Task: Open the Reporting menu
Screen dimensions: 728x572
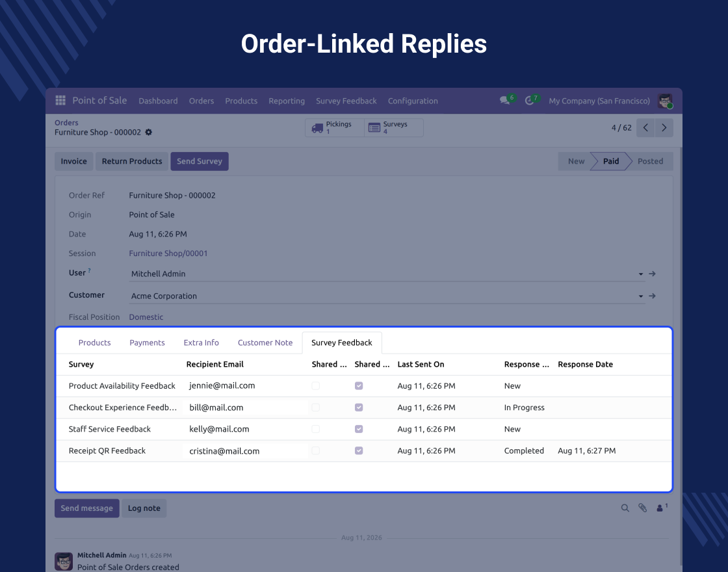Action: coord(287,101)
